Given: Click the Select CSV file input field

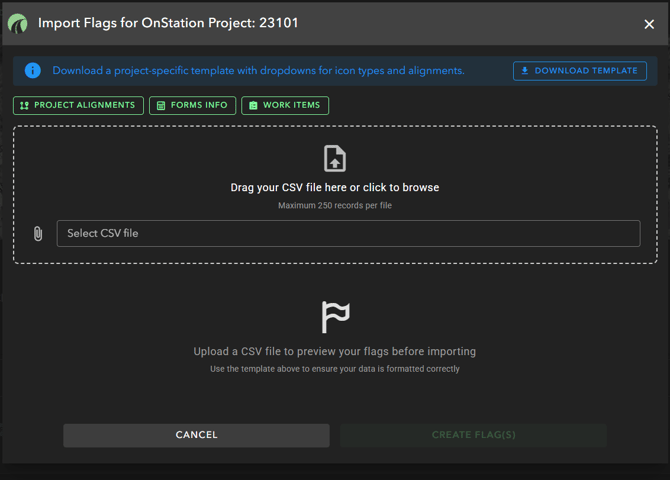Looking at the screenshot, I should (x=348, y=233).
